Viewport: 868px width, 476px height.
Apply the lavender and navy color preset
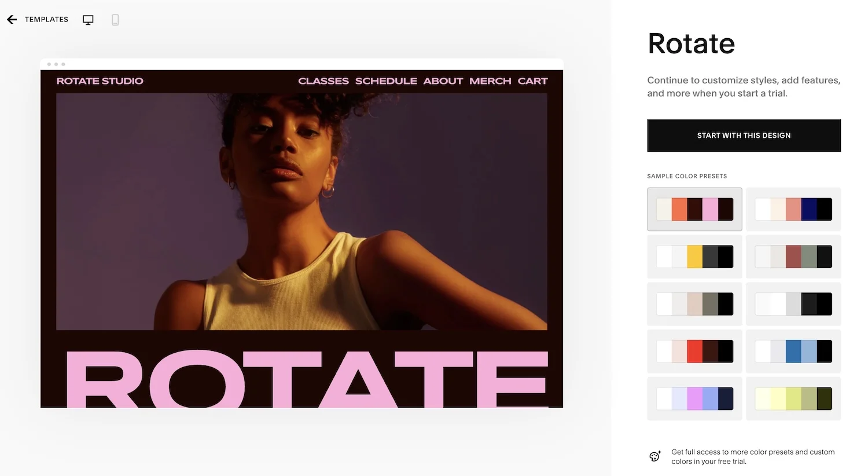pyautogui.click(x=694, y=399)
